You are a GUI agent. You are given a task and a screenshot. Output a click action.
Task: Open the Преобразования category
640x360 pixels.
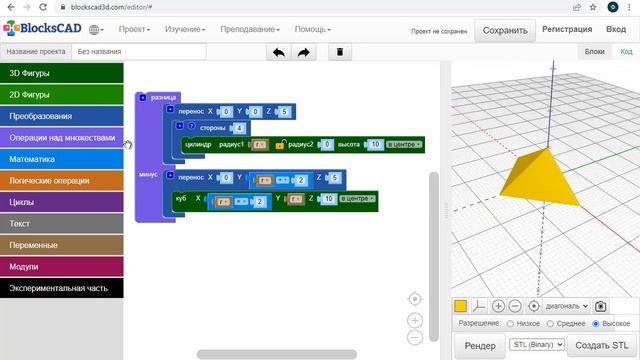coord(62,116)
